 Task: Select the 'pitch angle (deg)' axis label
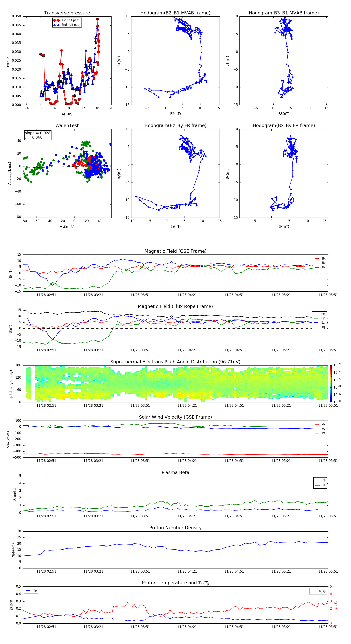11,384
